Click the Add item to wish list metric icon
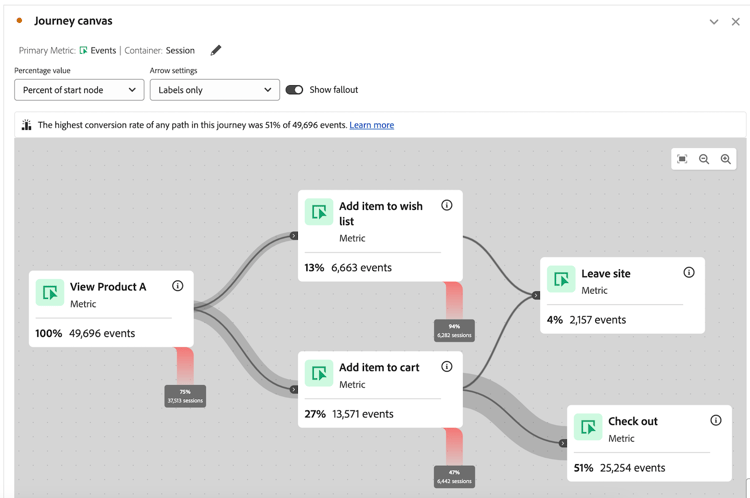This screenshot has height=498, width=750. pyautogui.click(x=319, y=211)
